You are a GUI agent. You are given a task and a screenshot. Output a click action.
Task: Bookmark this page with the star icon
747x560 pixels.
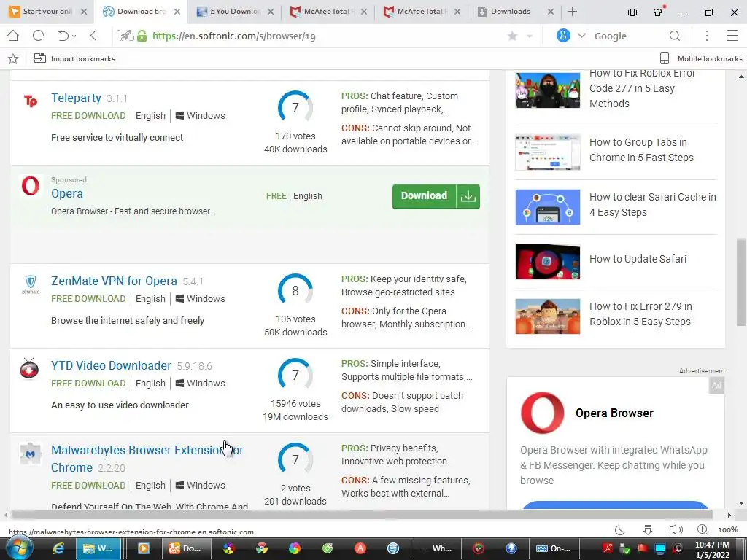[x=513, y=36]
